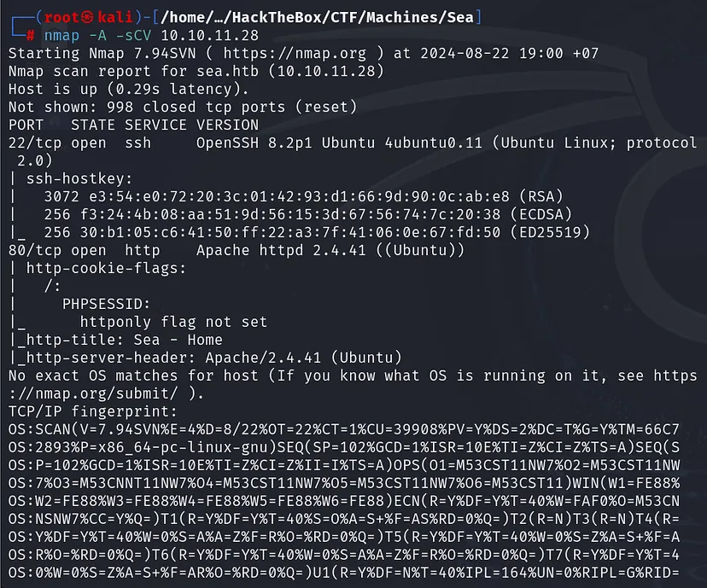Click the HackTheBox/CTF/Machines/Sea directory path
This screenshot has height=588, width=707.
coord(306,15)
